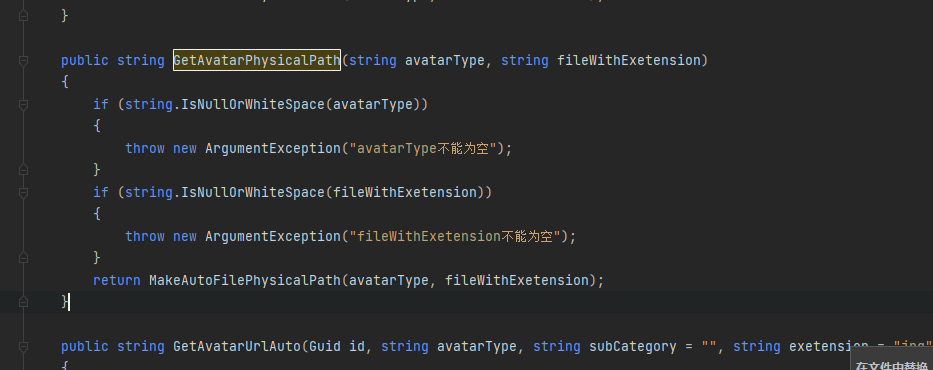Click the second ArgumentException class reference
The height and width of the screenshot is (370, 933).
[x=273, y=236]
